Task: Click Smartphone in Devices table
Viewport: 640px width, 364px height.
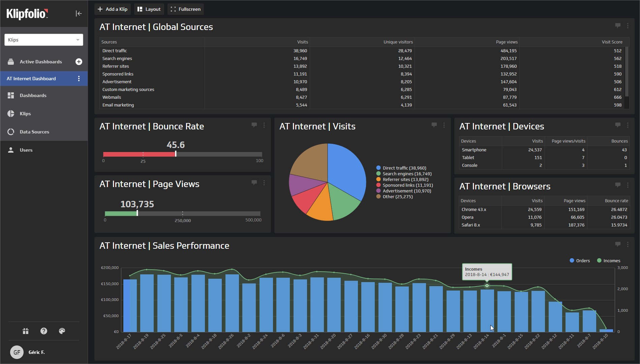Action: [x=474, y=150]
